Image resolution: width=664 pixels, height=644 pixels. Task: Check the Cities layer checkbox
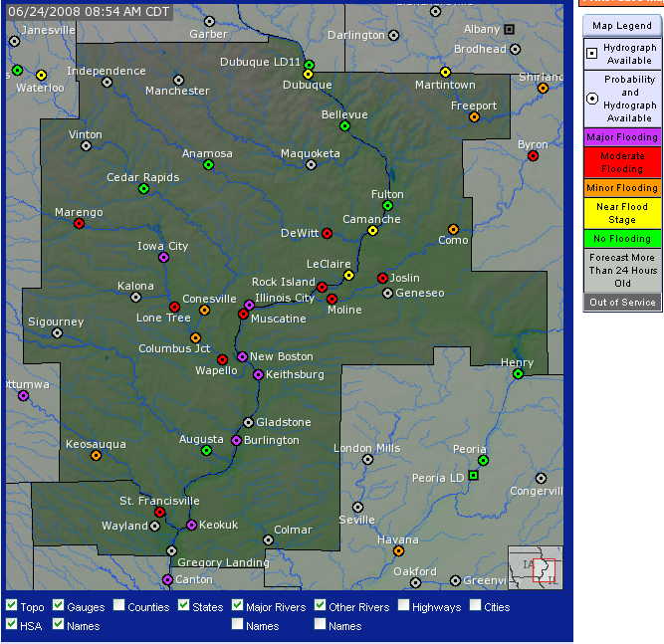[x=476, y=605]
